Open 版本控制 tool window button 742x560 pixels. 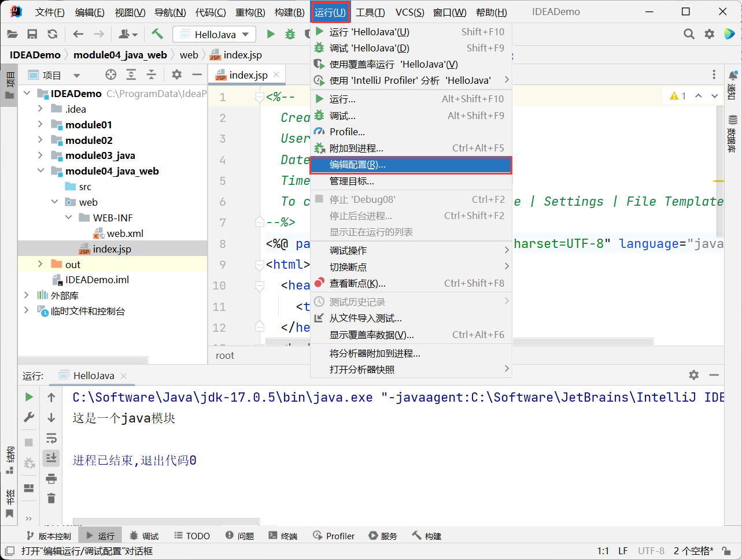[x=49, y=536]
